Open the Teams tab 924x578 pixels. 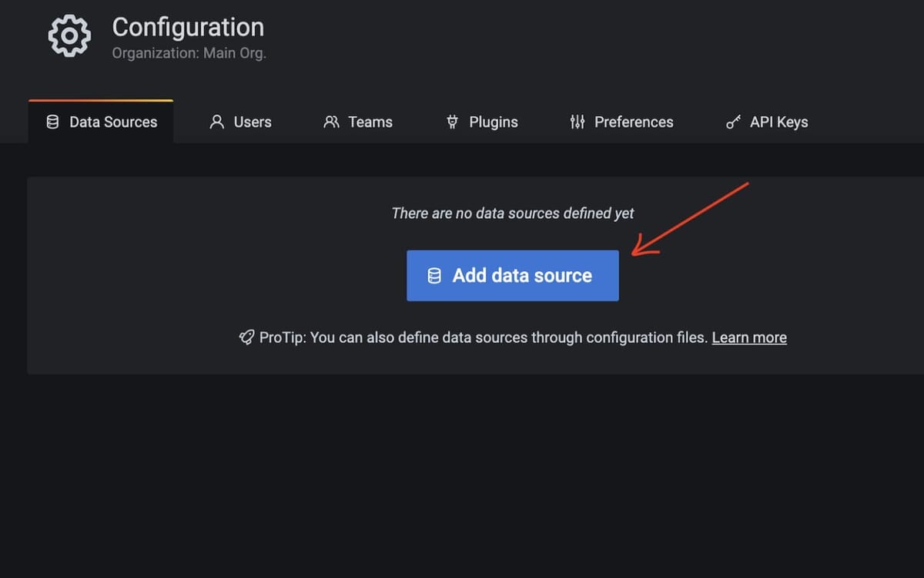[370, 122]
